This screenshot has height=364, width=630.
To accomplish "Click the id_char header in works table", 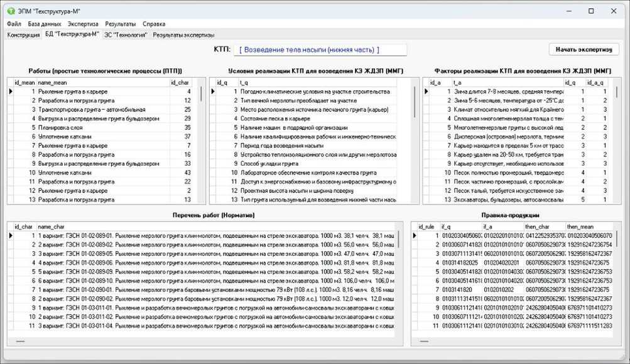I will (180, 83).
